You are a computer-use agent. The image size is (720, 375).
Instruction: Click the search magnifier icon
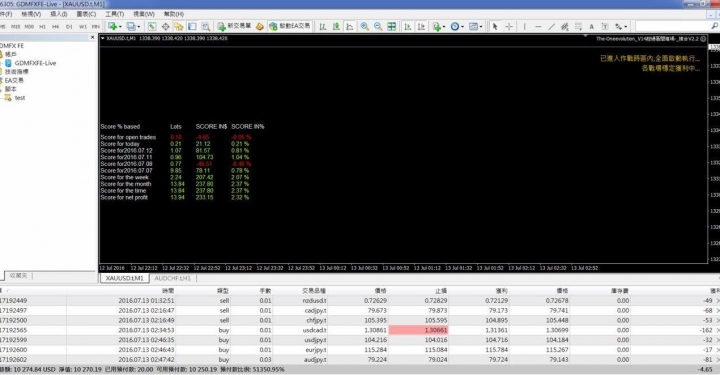(715, 26)
